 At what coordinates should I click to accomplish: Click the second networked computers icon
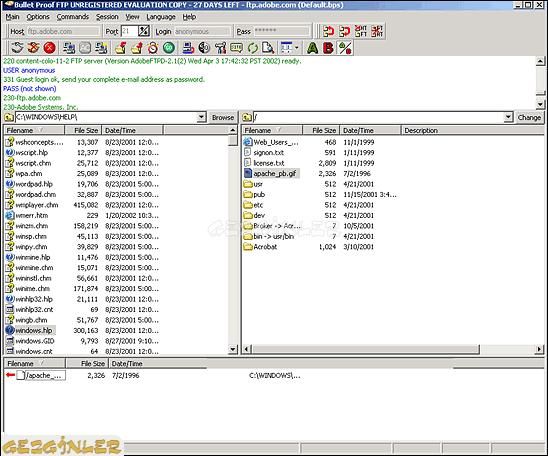[101, 48]
